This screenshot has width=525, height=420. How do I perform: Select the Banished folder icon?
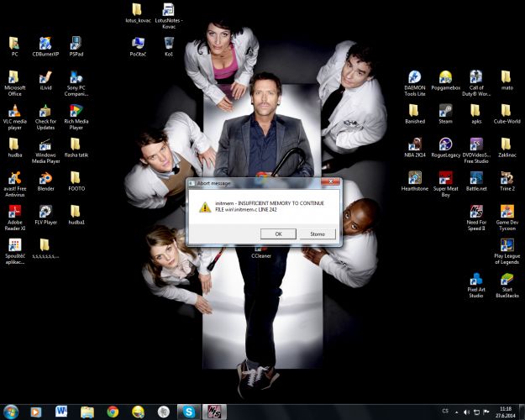point(415,114)
